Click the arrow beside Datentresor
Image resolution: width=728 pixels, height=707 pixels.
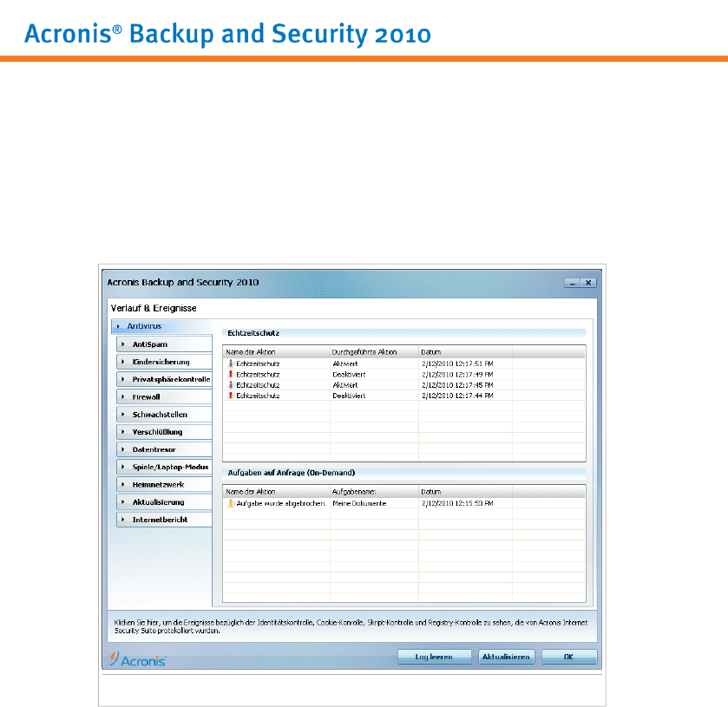pyautogui.click(x=123, y=449)
